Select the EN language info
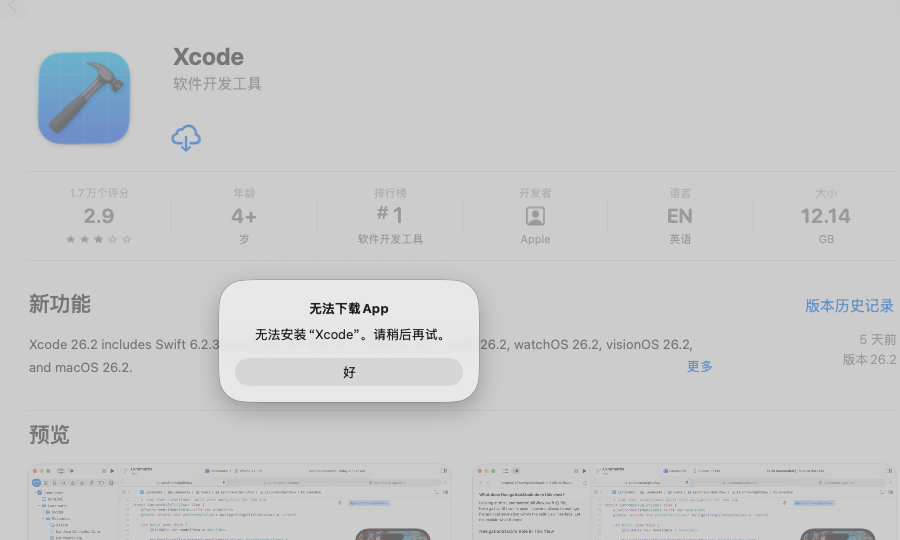 680,216
